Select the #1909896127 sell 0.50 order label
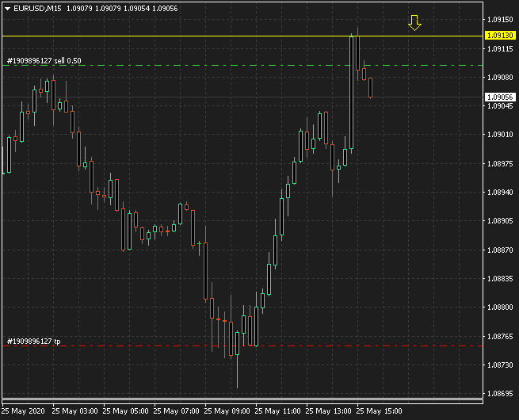 (x=44, y=60)
